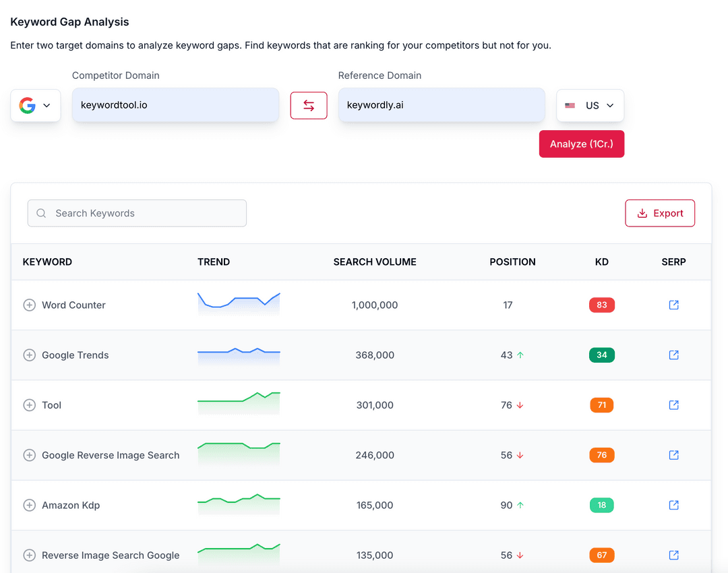Screen dimensions: 728x573
Task: Click the red KD badge 83
Action: 602,305
